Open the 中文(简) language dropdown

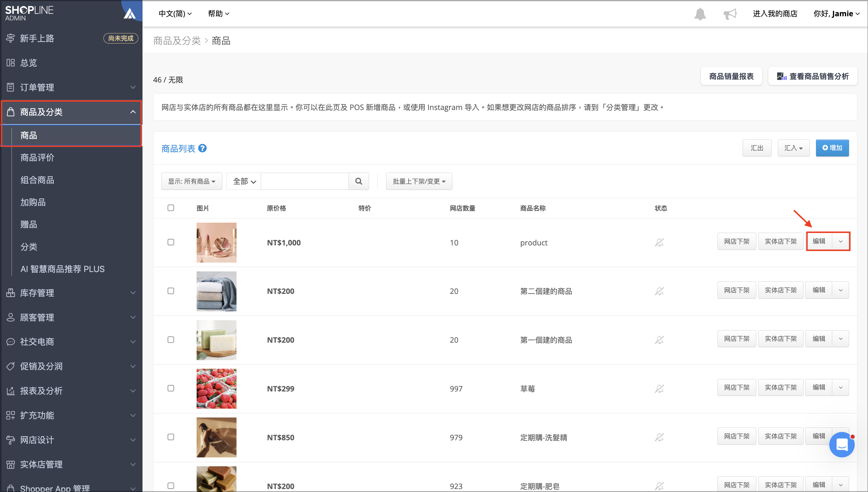coord(175,14)
